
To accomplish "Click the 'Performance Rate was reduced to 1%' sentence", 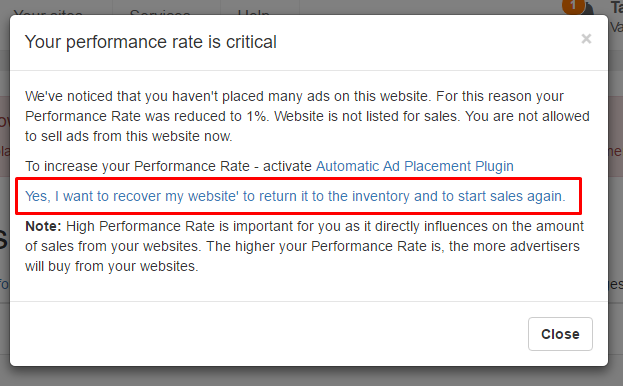I will [x=145, y=116].
